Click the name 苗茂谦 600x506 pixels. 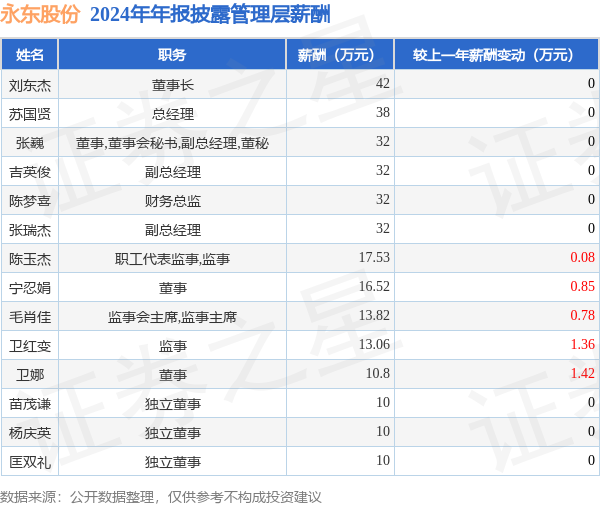(x=30, y=404)
